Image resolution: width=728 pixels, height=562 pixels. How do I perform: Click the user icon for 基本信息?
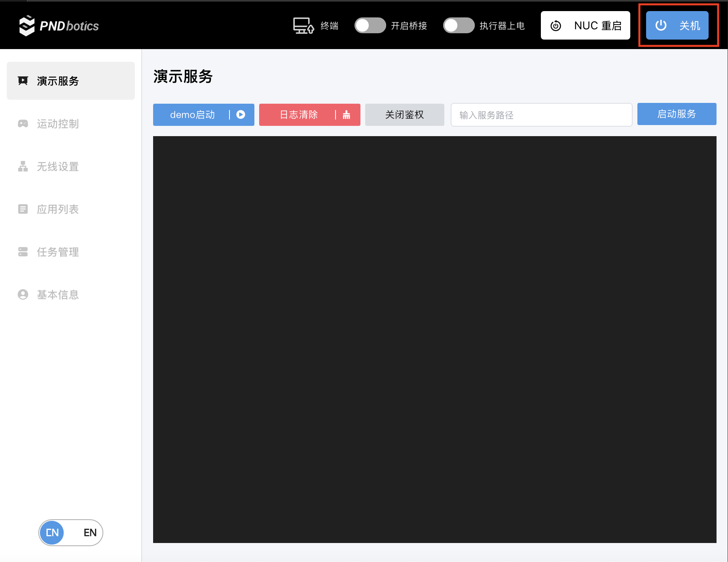coord(23,294)
